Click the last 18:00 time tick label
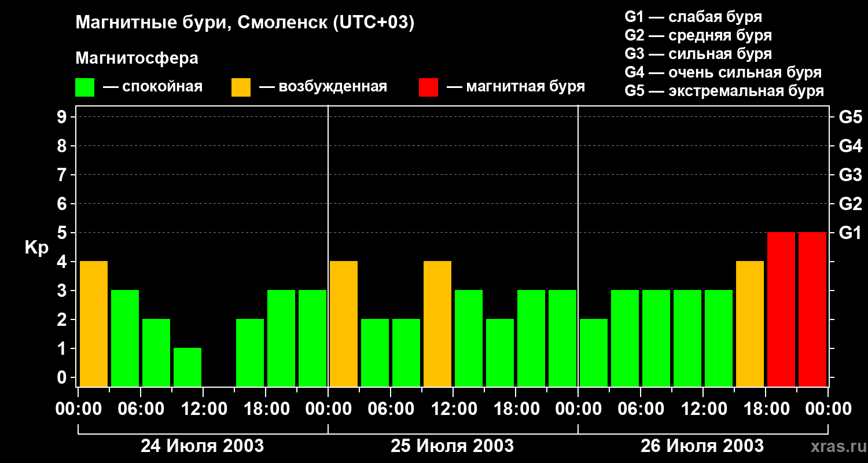The image size is (868, 463). 765,409
